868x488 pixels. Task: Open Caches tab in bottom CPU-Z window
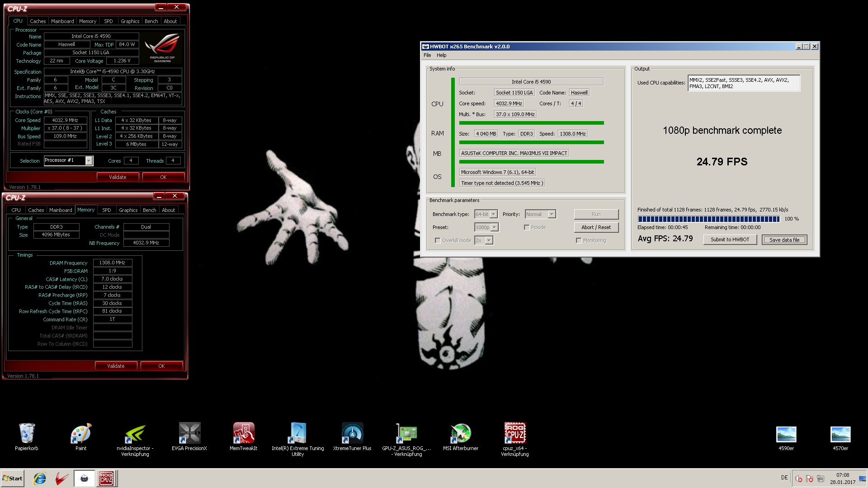[x=36, y=210]
